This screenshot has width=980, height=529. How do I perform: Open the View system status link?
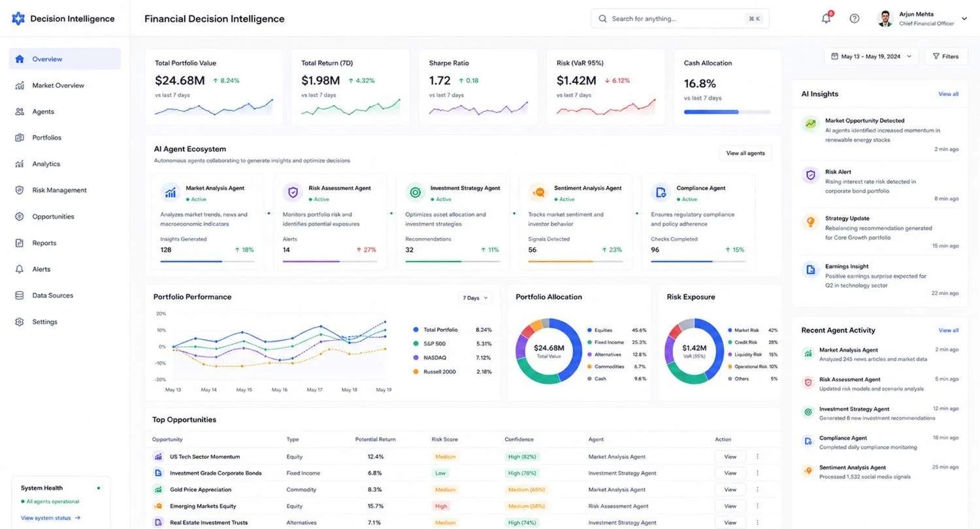click(x=50, y=518)
